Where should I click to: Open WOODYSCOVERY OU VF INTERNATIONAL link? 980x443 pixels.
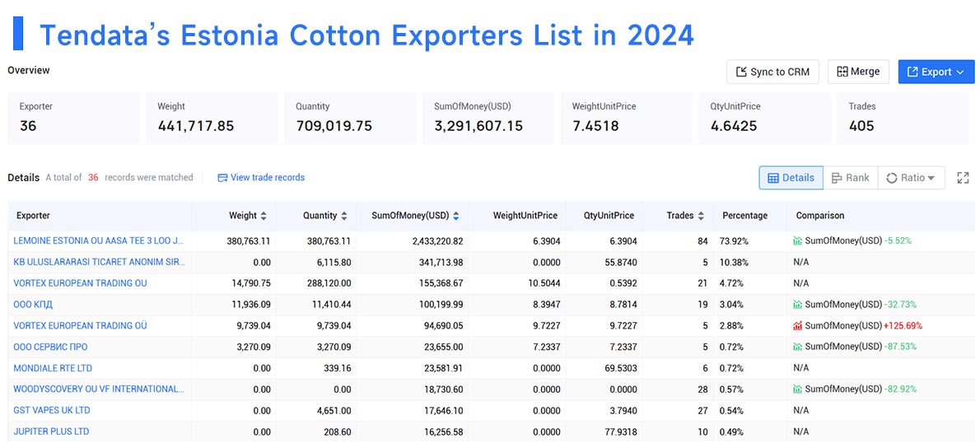click(99, 389)
